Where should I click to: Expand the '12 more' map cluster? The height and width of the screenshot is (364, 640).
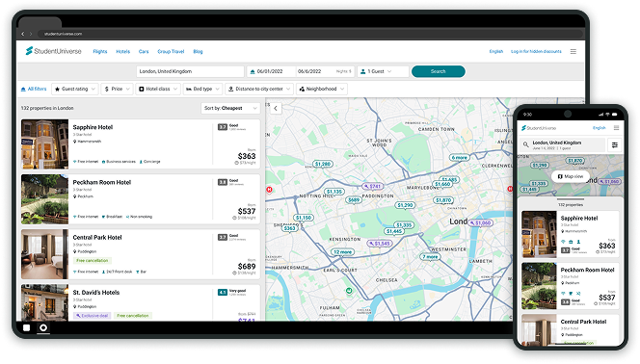click(342, 252)
